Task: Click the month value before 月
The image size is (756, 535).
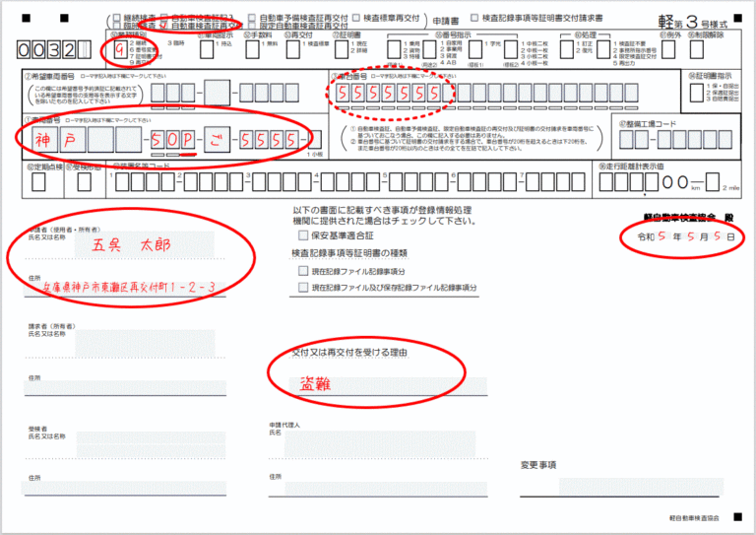Action: coord(690,235)
